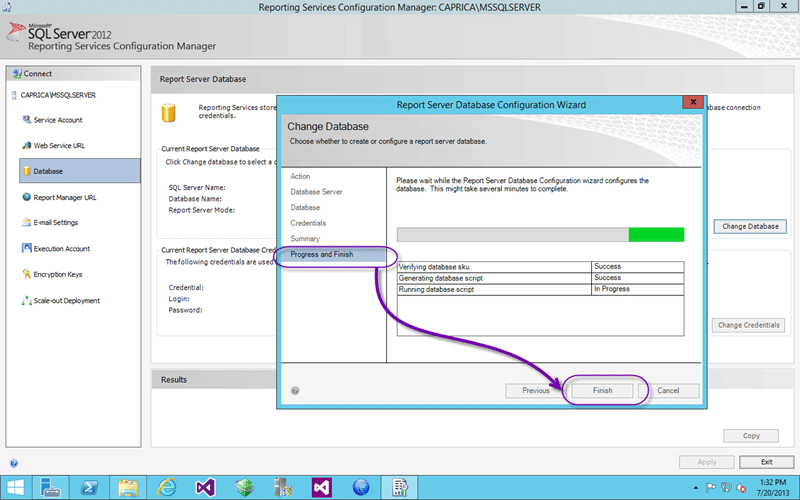Open Scale-out Deployment page

pos(66,300)
